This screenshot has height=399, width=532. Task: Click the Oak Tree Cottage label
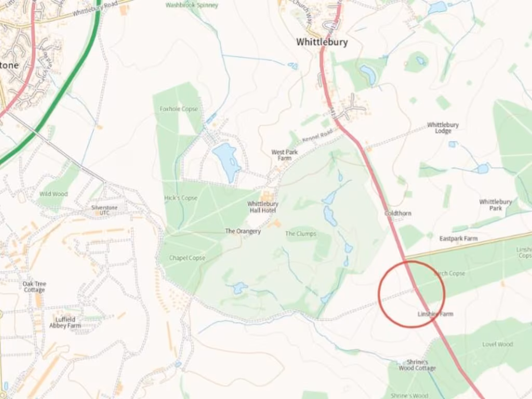pos(34,287)
